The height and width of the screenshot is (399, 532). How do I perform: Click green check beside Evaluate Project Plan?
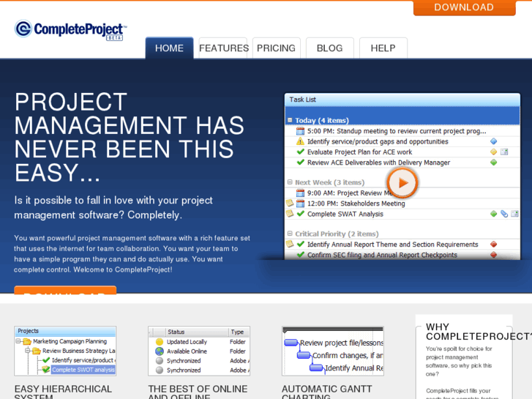(x=300, y=152)
